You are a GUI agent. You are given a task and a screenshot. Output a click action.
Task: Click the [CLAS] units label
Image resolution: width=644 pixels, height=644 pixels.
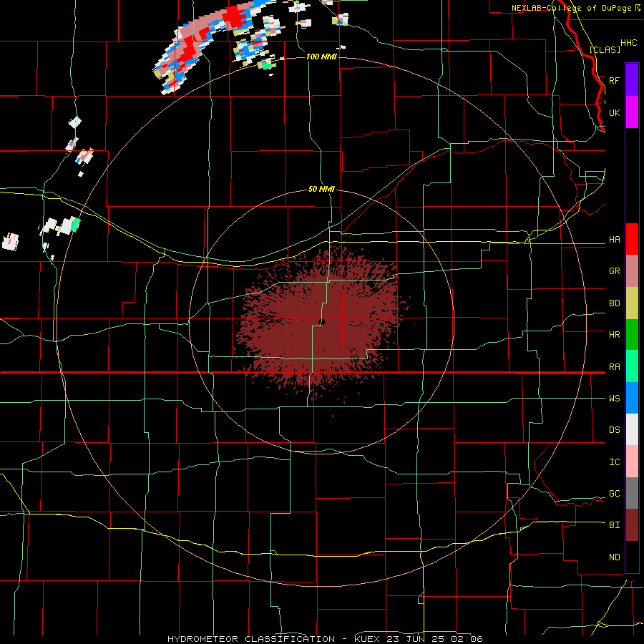[x=605, y=50]
